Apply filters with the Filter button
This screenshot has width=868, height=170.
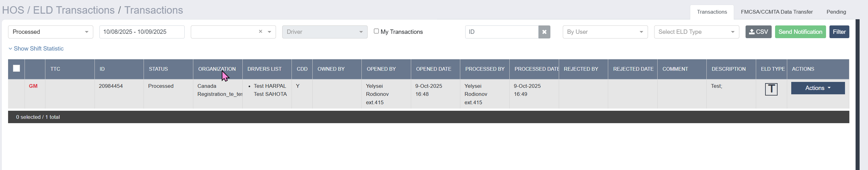click(x=839, y=32)
